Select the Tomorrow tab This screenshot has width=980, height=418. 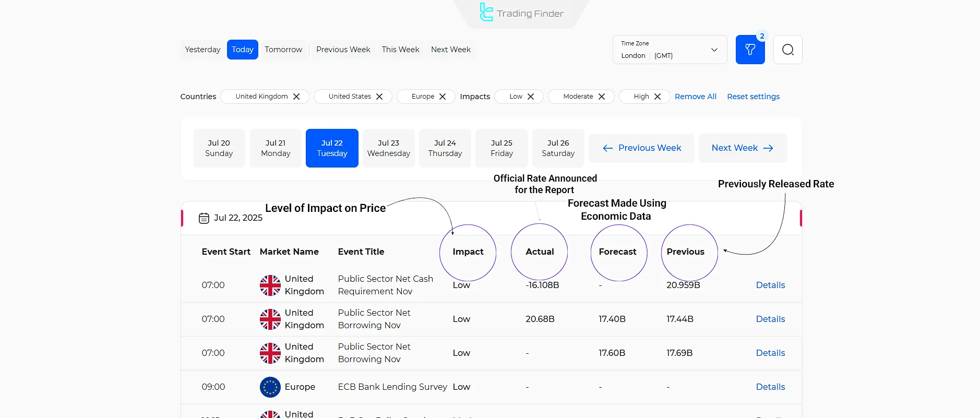point(283,50)
